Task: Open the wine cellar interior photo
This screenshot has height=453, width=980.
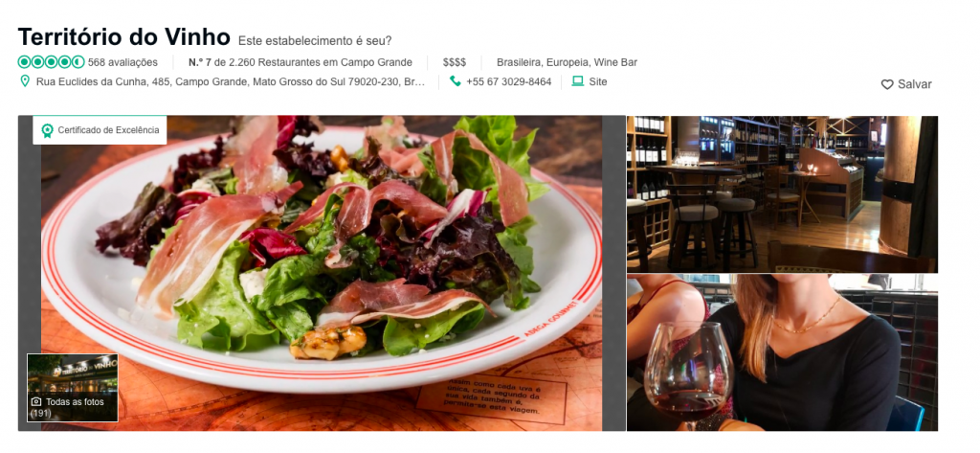Action: pyautogui.click(x=782, y=194)
